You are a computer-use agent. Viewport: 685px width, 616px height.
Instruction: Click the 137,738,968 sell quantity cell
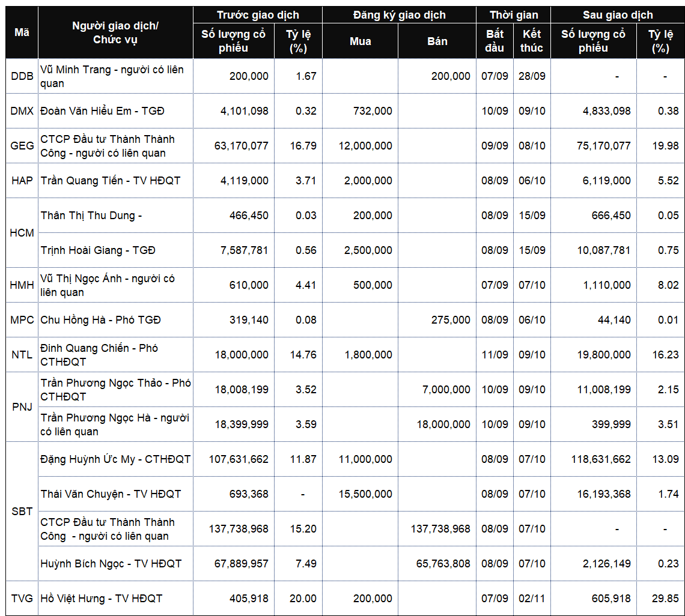tap(437, 529)
